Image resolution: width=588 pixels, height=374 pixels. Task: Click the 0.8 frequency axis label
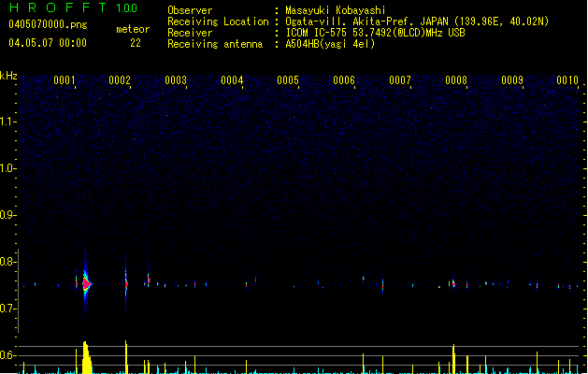click(x=7, y=262)
